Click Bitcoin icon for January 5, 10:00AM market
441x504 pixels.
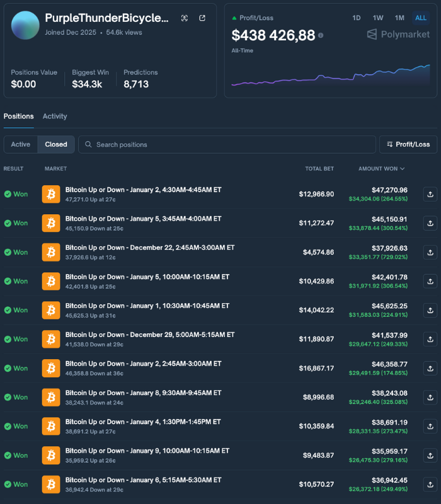[51, 281]
